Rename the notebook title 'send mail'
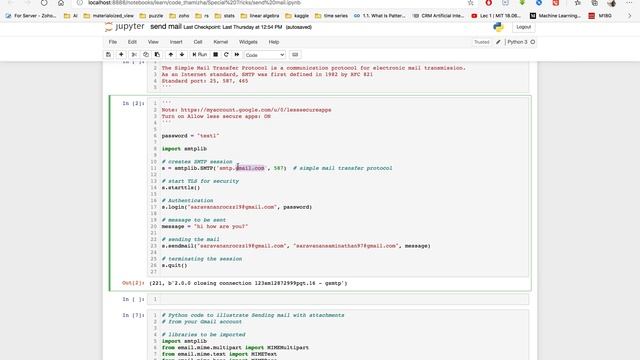The width and height of the screenshot is (640, 360). [166, 27]
